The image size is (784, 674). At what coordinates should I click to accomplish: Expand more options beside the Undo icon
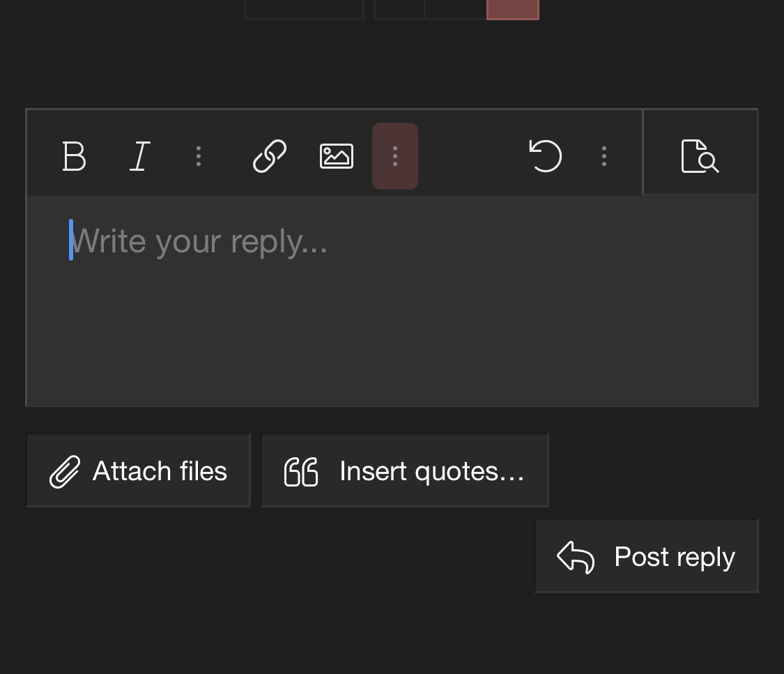coord(604,156)
